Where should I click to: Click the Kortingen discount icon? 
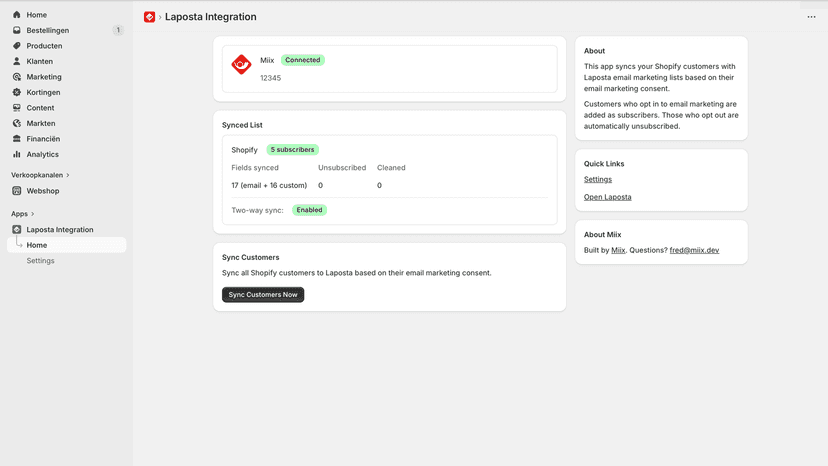(x=16, y=92)
